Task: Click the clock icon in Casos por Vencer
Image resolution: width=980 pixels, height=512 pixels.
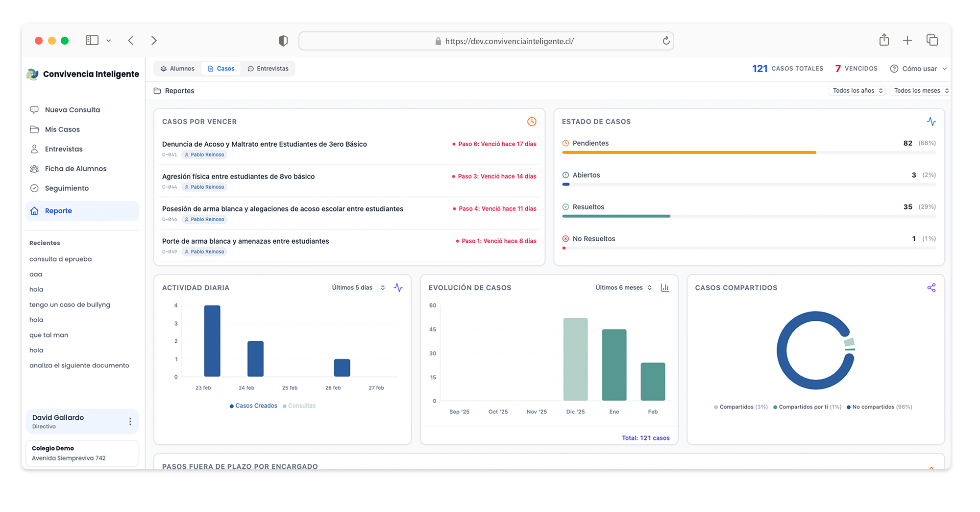Action: pyautogui.click(x=531, y=122)
